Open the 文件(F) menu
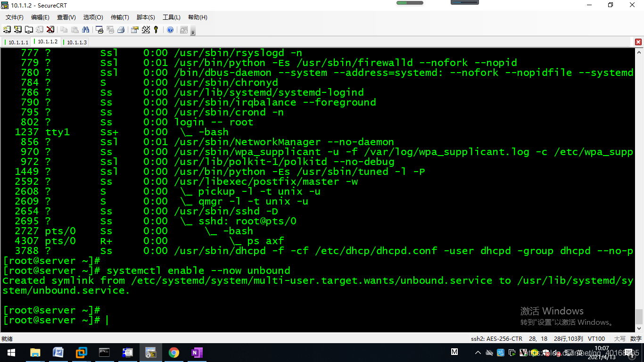This screenshot has height=362, width=644. [15, 17]
